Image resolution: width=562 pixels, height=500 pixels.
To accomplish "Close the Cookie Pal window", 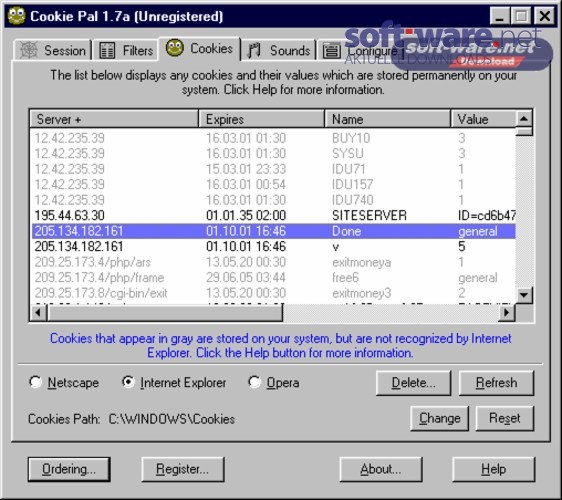I will point(544,16).
